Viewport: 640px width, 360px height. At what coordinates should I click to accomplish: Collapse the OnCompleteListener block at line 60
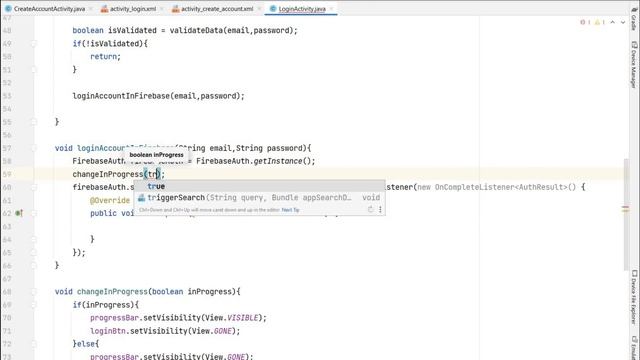[x=34, y=187]
